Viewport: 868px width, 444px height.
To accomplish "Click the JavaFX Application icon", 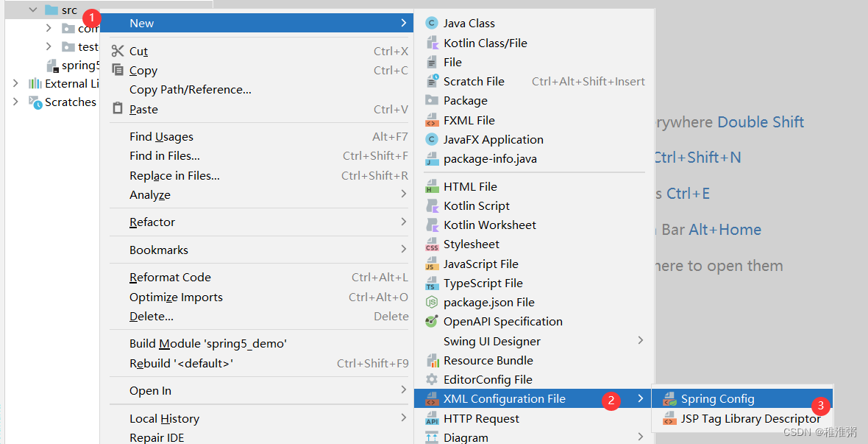I will (432, 139).
